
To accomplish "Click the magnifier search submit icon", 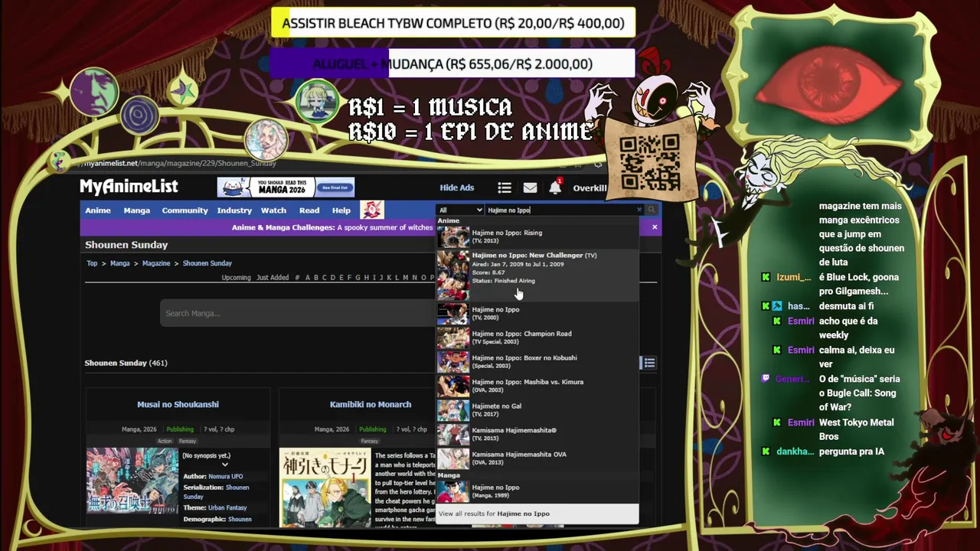I will [x=652, y=210].
